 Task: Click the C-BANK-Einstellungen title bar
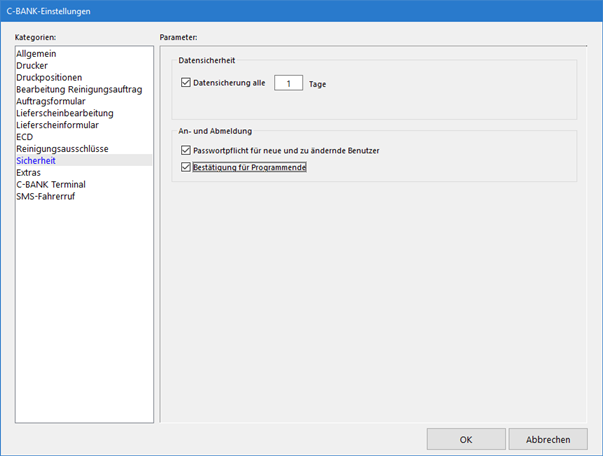[x=300, y=11]
